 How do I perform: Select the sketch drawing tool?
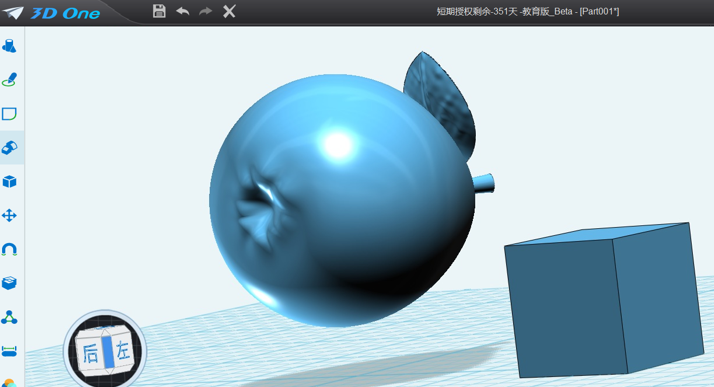[x=10, y=80]
